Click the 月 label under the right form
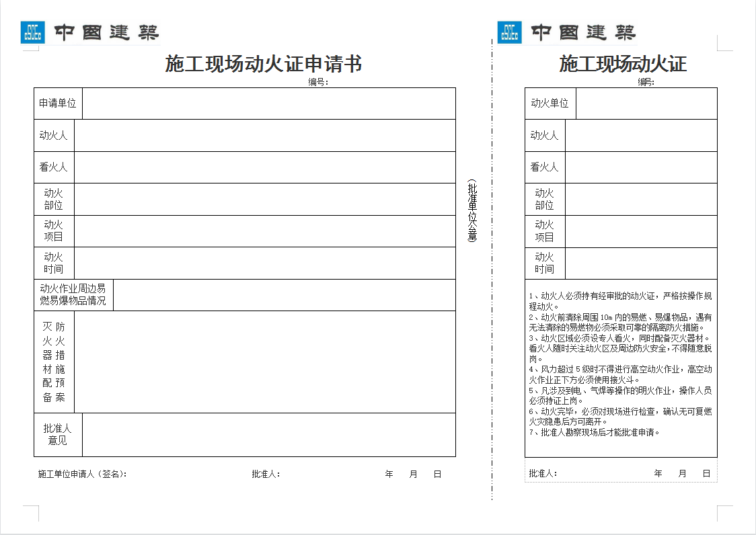The width and height of the screenshot is (756, 535). (682, 473)
